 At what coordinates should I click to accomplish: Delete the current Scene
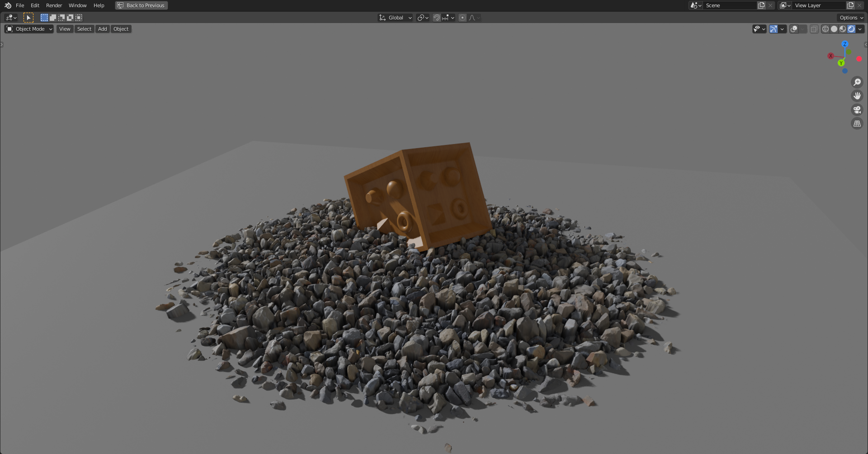tap(770, 5)
